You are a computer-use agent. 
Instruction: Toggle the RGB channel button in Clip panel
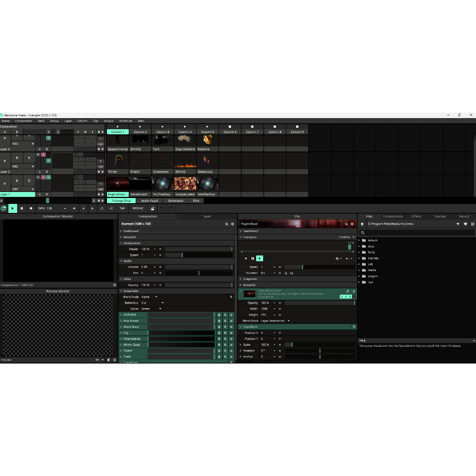click(346, 296)
